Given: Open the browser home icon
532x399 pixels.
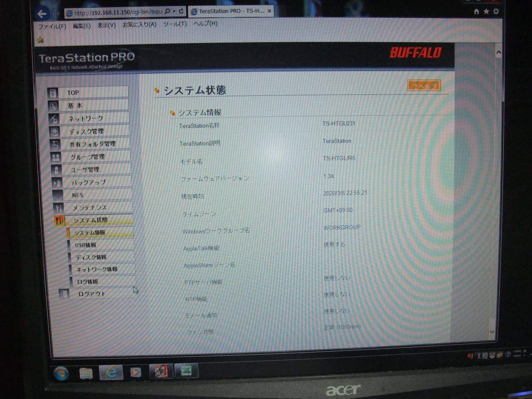Looking at the screenshot, I should tap(477, 11).
